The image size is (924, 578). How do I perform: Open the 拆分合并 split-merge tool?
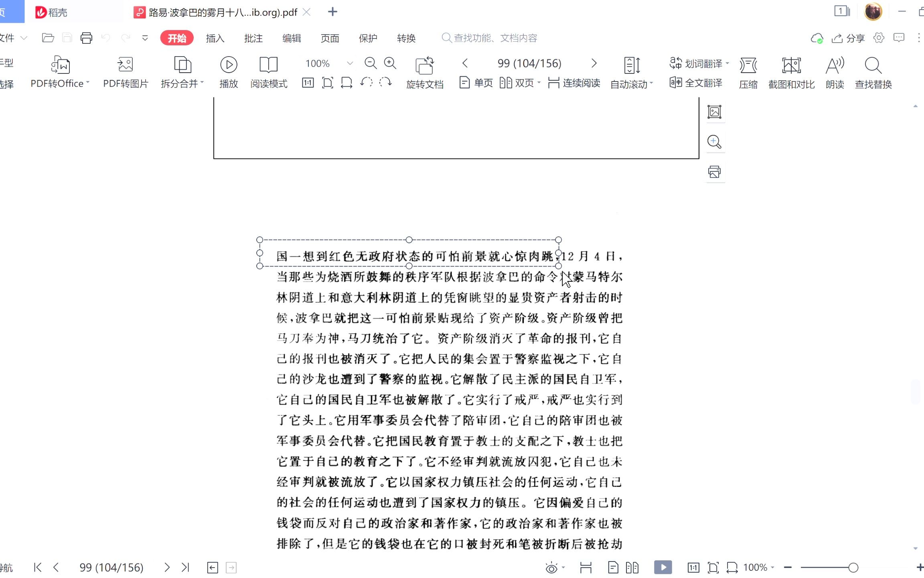pyautogui.click(x=182, y=72)
